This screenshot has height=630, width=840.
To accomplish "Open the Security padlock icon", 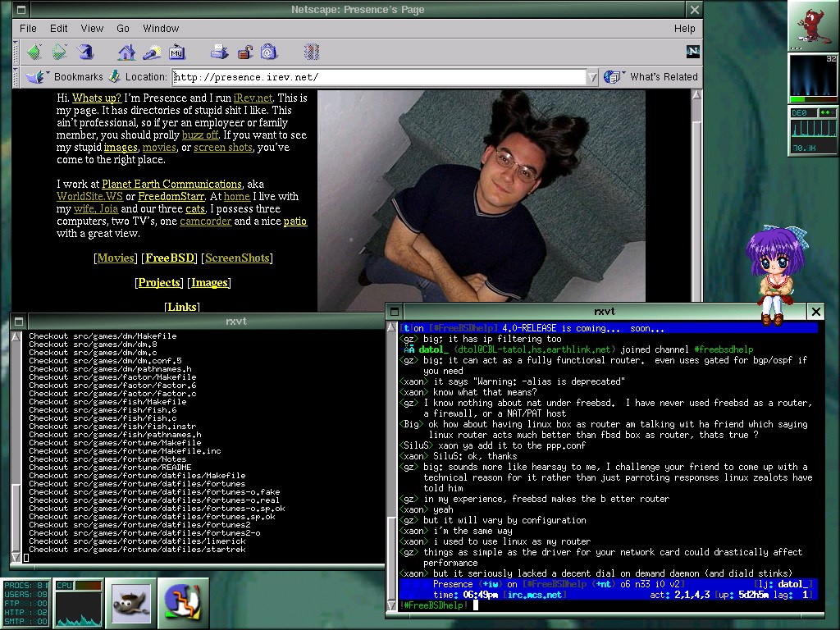I will point(244,52).
